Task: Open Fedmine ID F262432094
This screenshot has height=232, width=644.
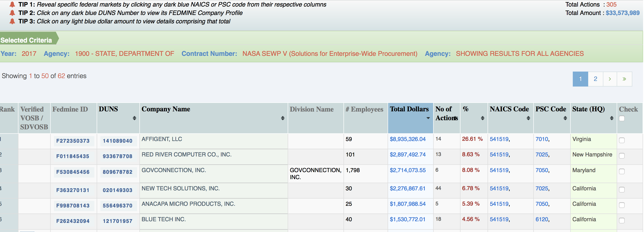Action: click(73, 221)
